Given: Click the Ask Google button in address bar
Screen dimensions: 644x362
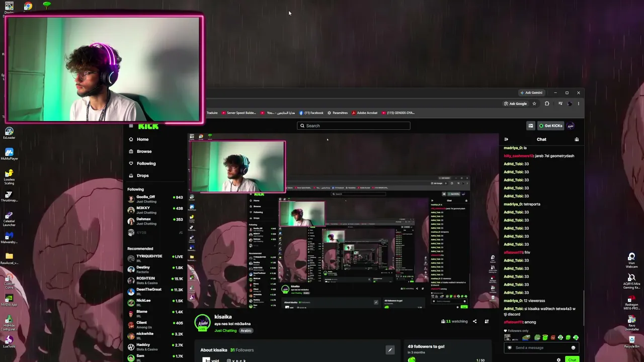Looking at the screenshot, I should point(515,104).
